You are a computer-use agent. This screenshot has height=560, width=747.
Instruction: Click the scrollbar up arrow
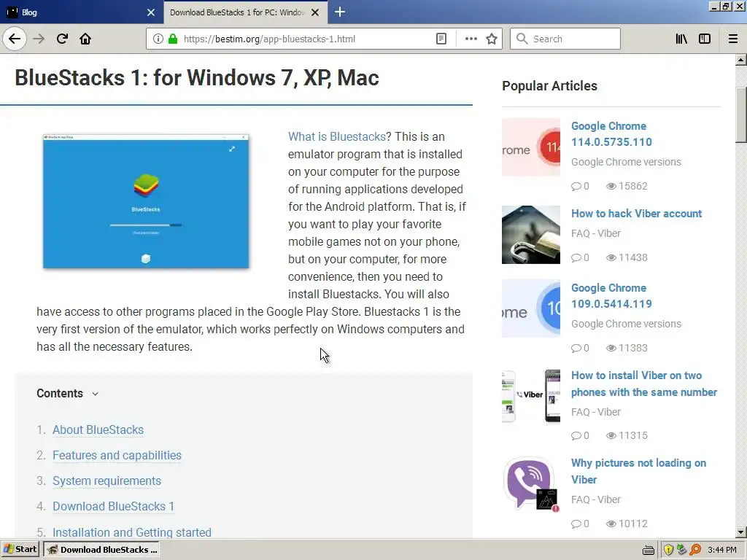click(x=741, y=60)
